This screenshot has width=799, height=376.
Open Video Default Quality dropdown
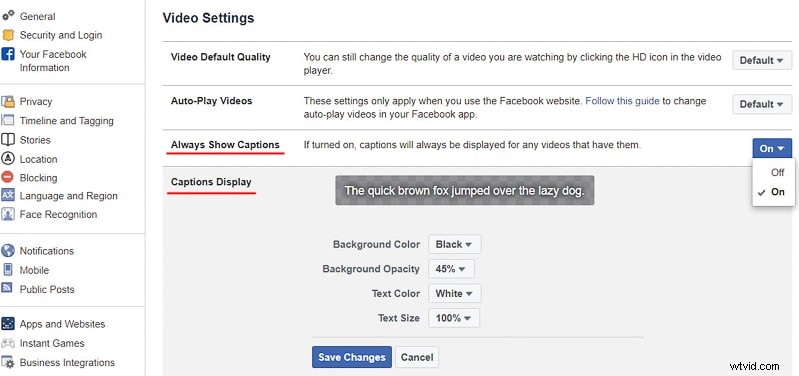coord(762,60)
